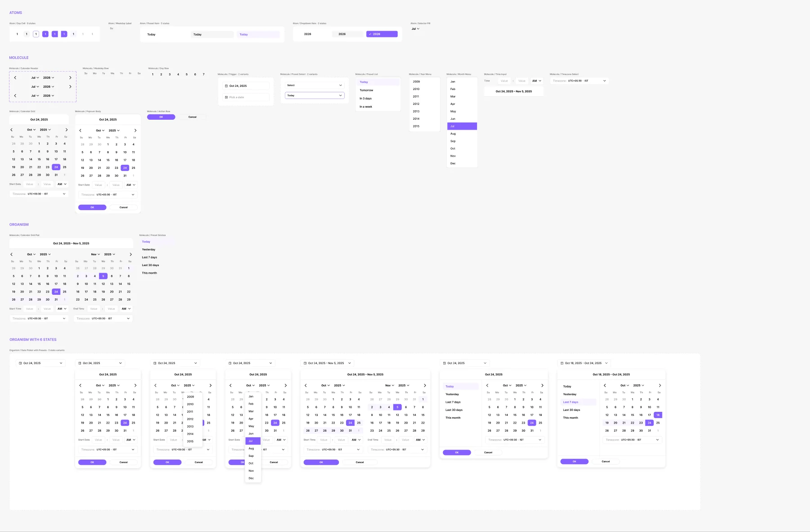
Task: Choose highlighted 'Jul' in Molecule / Month Menu
Action: click(462, 126)
